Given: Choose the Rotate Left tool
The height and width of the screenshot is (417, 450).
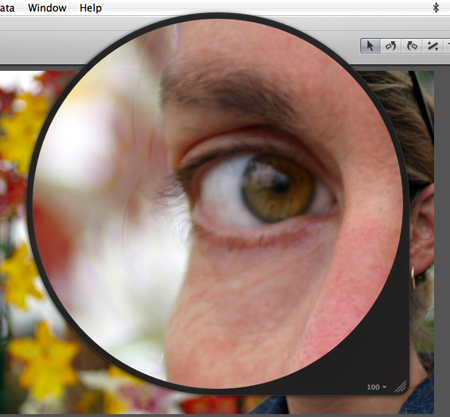Looking at the screenshot, I should click(x=391, y=46).
